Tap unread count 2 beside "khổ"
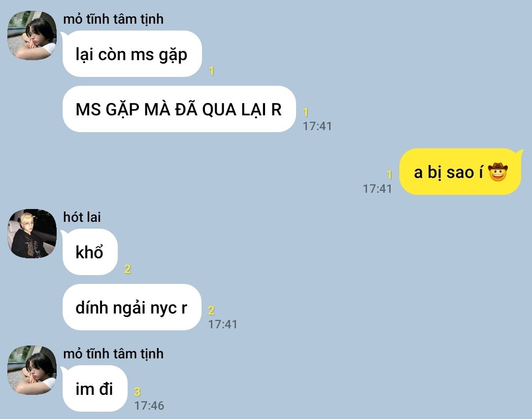532x419 pixels. pos(128,269)
